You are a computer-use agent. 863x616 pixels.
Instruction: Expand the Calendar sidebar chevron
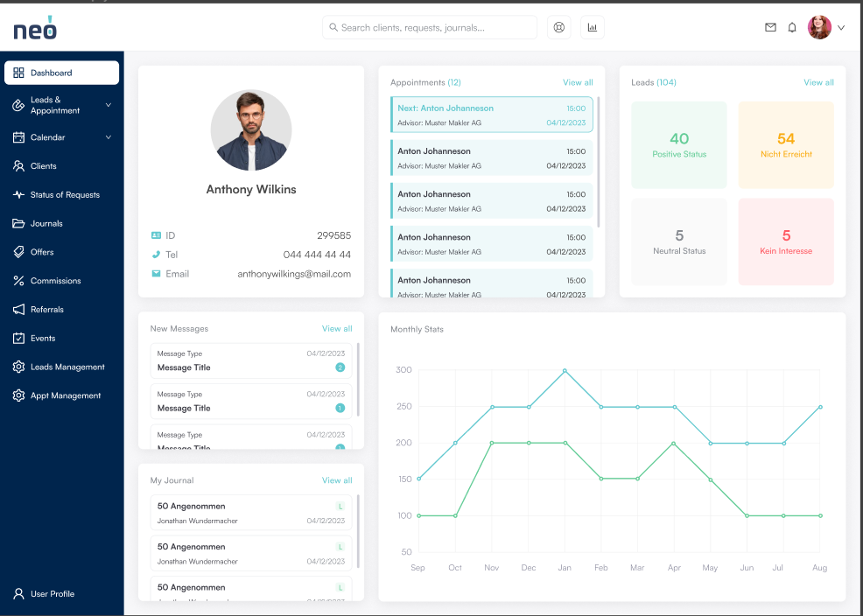coord(109,137)
